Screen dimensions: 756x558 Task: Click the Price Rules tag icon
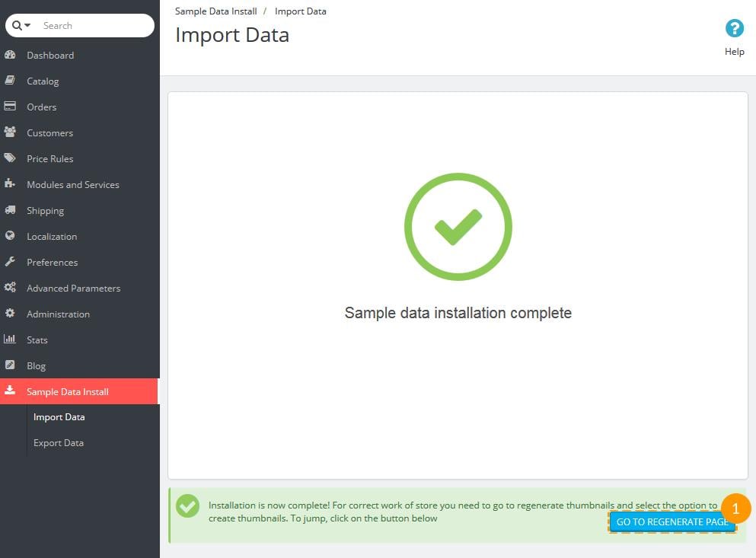[10, 159]
